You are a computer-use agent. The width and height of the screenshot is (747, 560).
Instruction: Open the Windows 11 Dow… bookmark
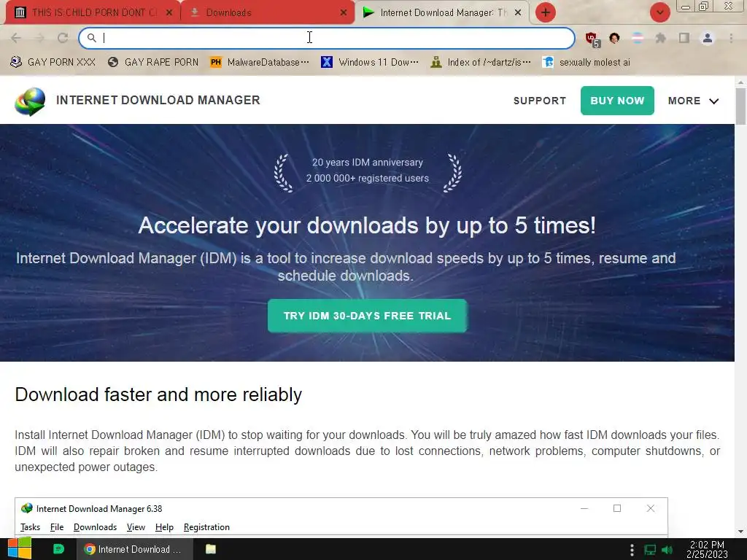370,62
